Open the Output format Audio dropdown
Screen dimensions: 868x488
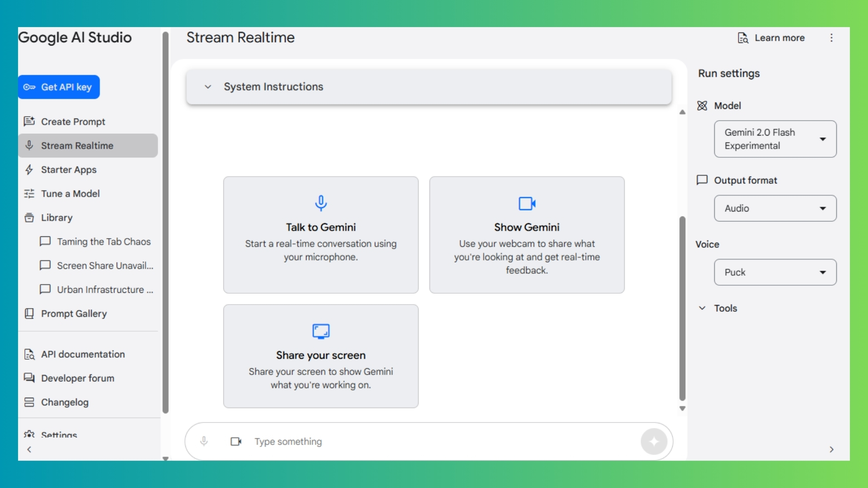(775, 208)
